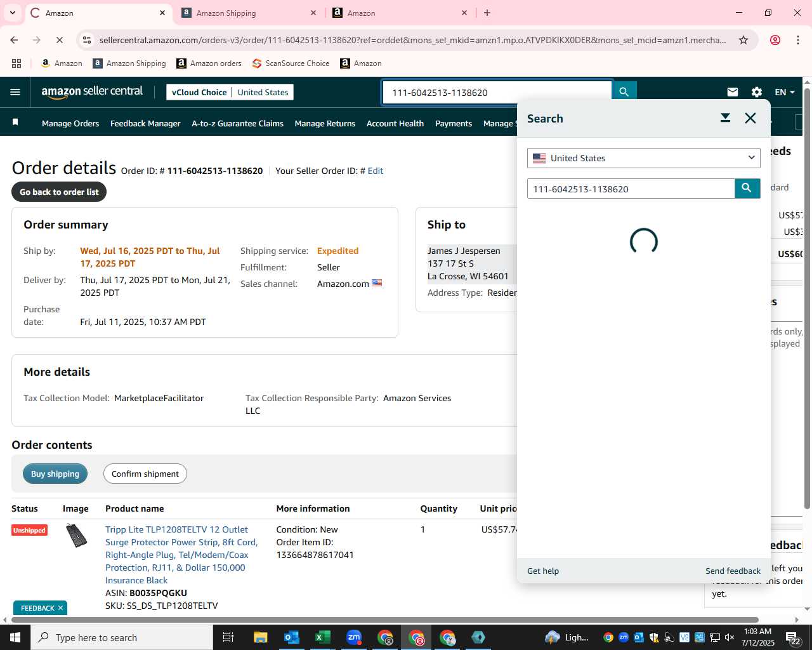The width and height of the screenshot is (812, 650).
Task: Close the Search panel with the X
Action: 750,118
